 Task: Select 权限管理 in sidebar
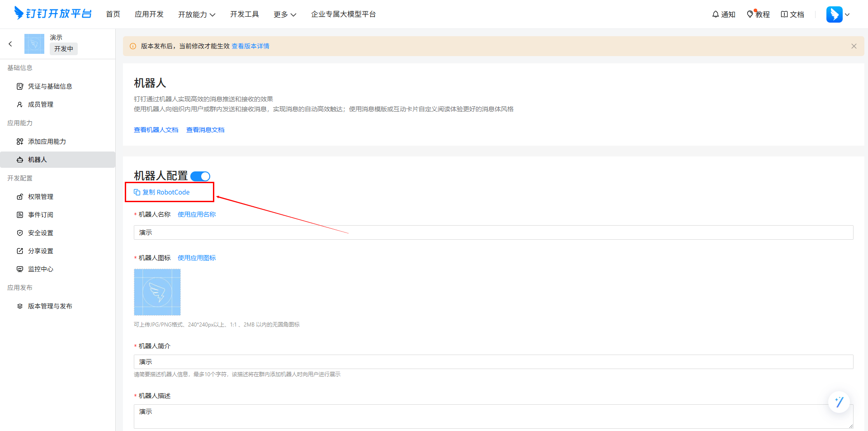click(x=41, y=197)
